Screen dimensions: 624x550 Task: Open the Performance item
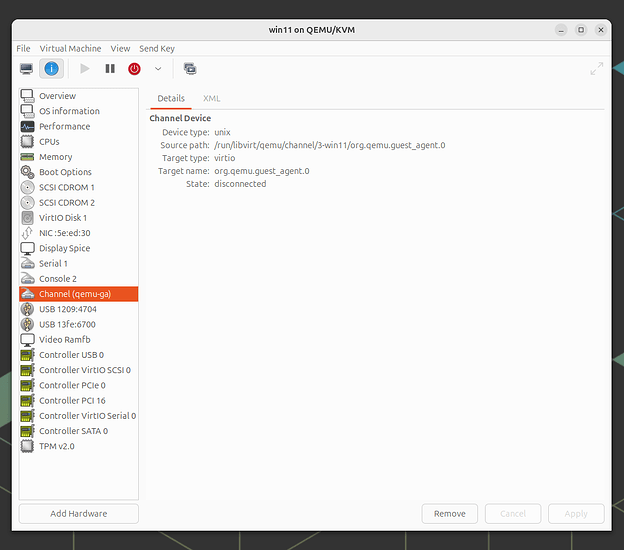pyautogui.click(x=79, y=126)
